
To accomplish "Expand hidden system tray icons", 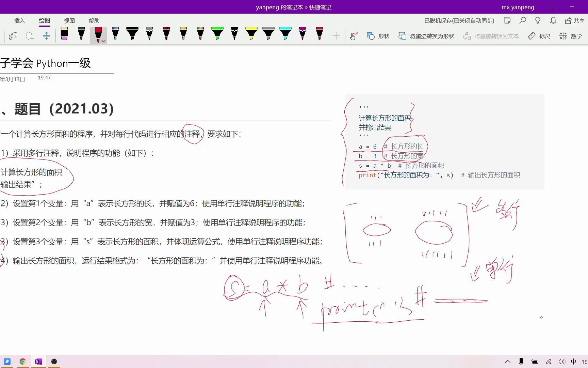I will pyautogui.click(x=507, y=362).
